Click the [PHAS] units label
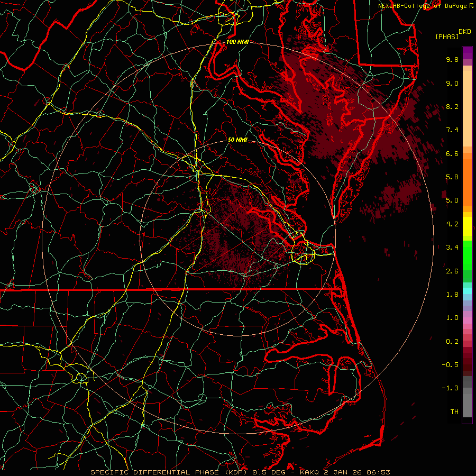This screenshot has height=476, width=476. (x=446, y=36)
